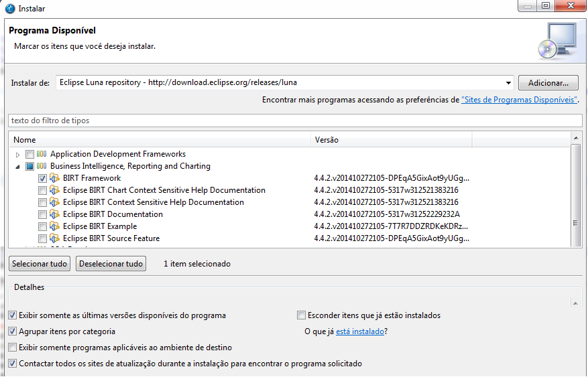Click the Details panel scroll-up arrow
588x377 pixels.
click(575, 303)
